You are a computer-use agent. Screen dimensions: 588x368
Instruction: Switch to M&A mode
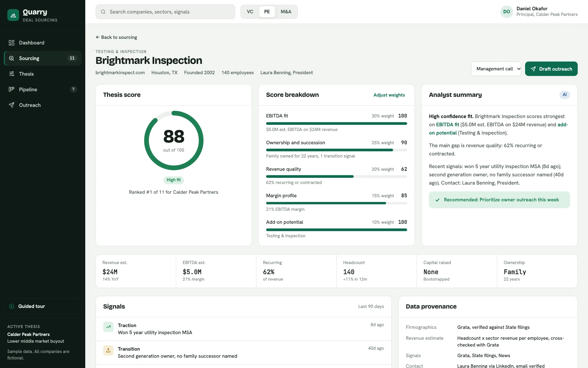tap(286, 12)
